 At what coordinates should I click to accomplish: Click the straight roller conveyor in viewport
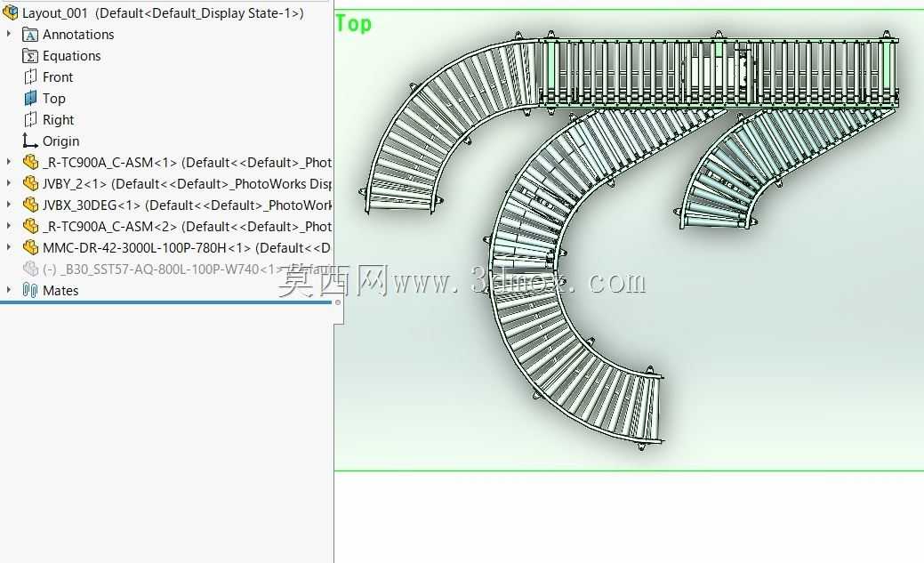point(718,73)
